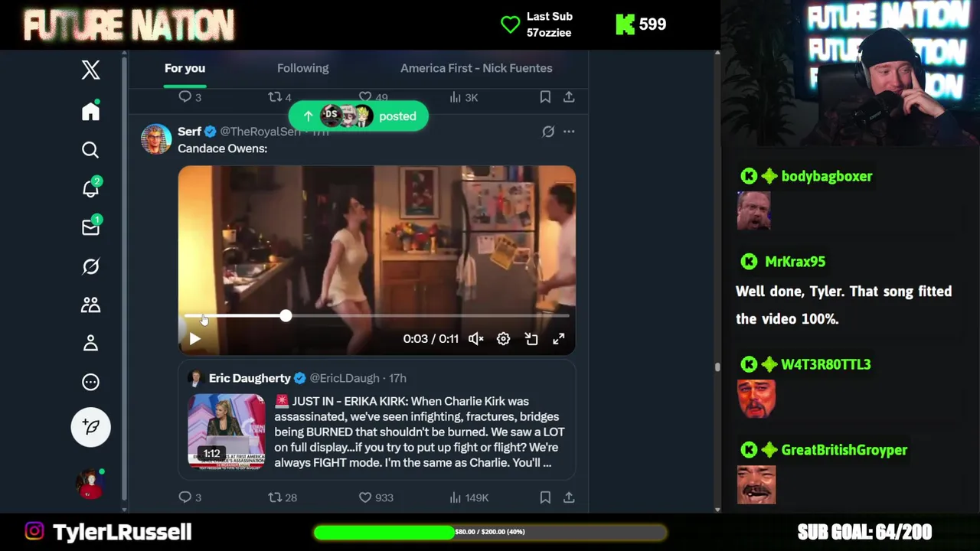Open Communities icon in sidebar
Viewport: 980px width, 551px height.
pos(90,305)
